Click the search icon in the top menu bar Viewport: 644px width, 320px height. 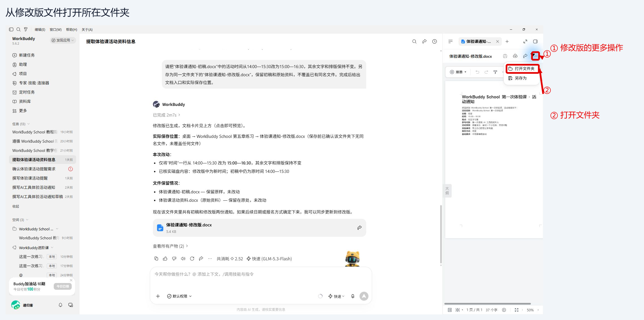[18, 29]
